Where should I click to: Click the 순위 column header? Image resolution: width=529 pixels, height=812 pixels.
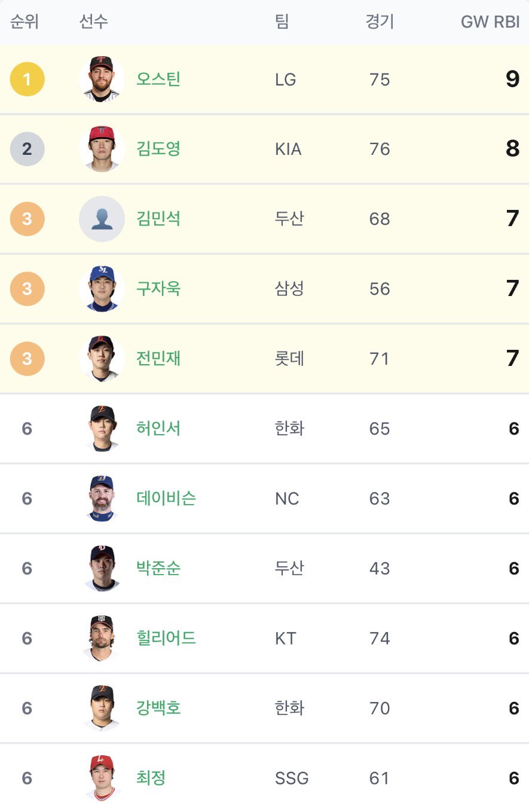(x=25, y=23)
